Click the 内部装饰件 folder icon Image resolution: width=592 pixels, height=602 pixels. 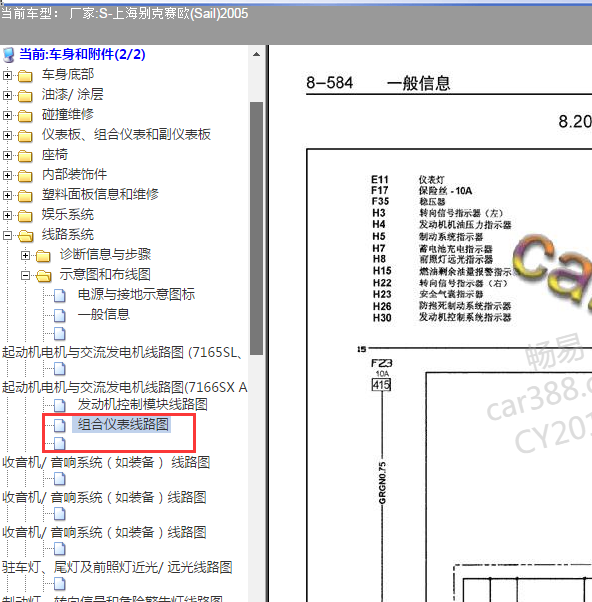point(25,176)
